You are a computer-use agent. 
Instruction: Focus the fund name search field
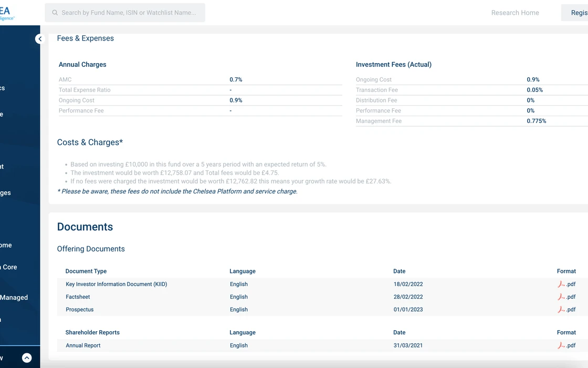(x=125, y=13)
